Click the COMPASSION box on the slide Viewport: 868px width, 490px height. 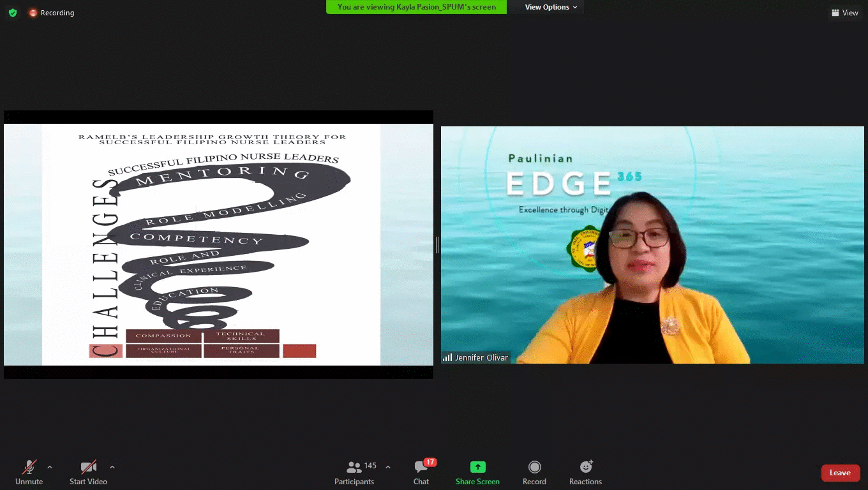(x=163, y=336)
